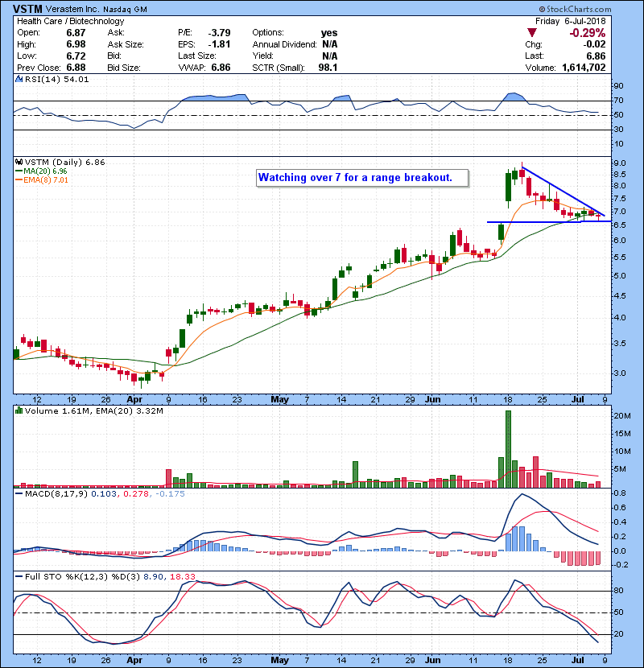Click the EMA(8) 7.01 legend entry
The width and height of the screenshot is (644, 668).
[41, 180]
